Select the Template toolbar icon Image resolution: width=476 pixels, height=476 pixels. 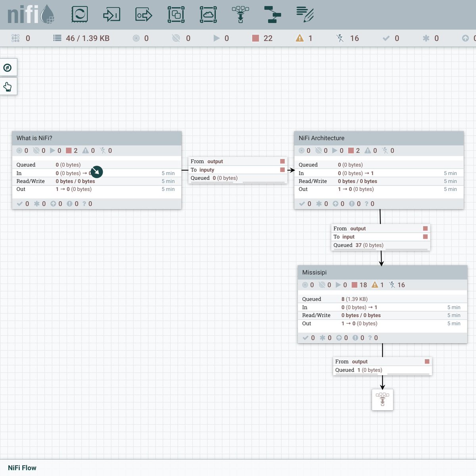tap(273, 15)
